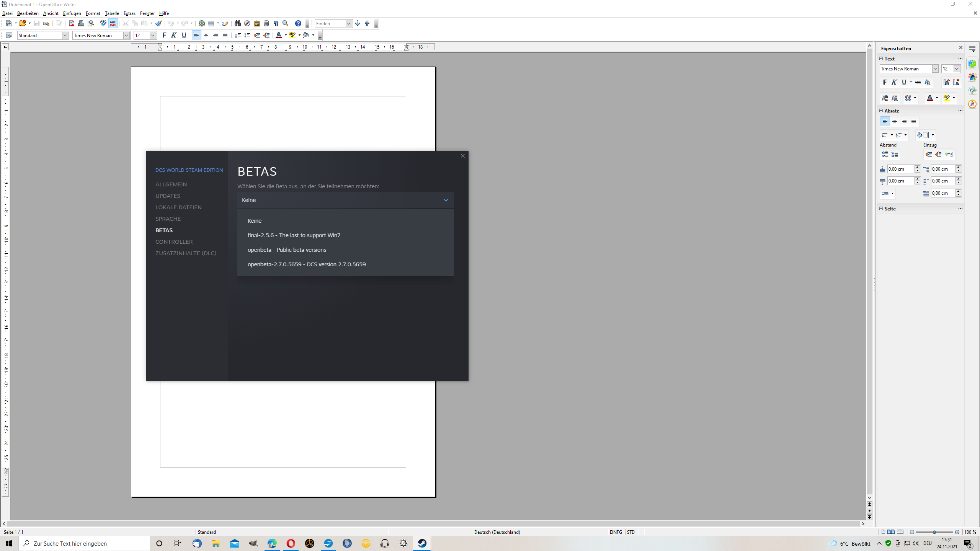Open the sidebar Properties deck icon
Screen dimensions: 980x551
pyautogui.click(x=972, y=64)
